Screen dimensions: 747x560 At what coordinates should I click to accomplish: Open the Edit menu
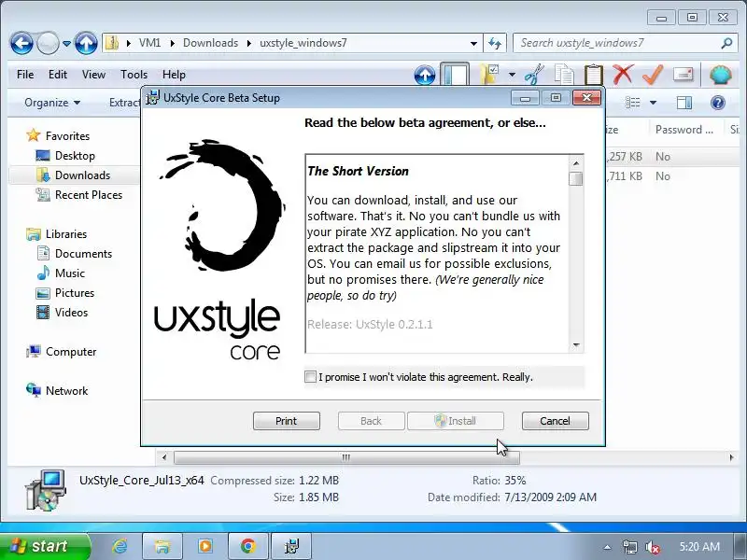(x=58, y=75)
